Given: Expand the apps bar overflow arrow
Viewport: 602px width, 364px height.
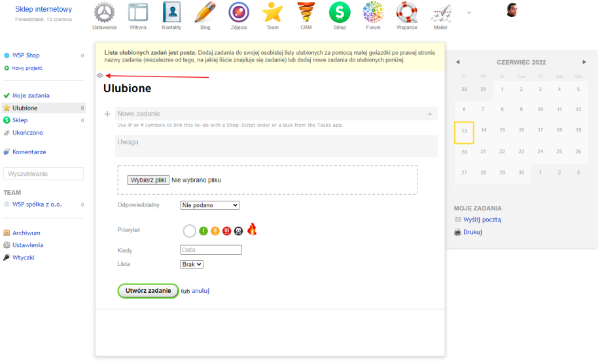Looking at the screenshot, I should [x=469, y=12].
